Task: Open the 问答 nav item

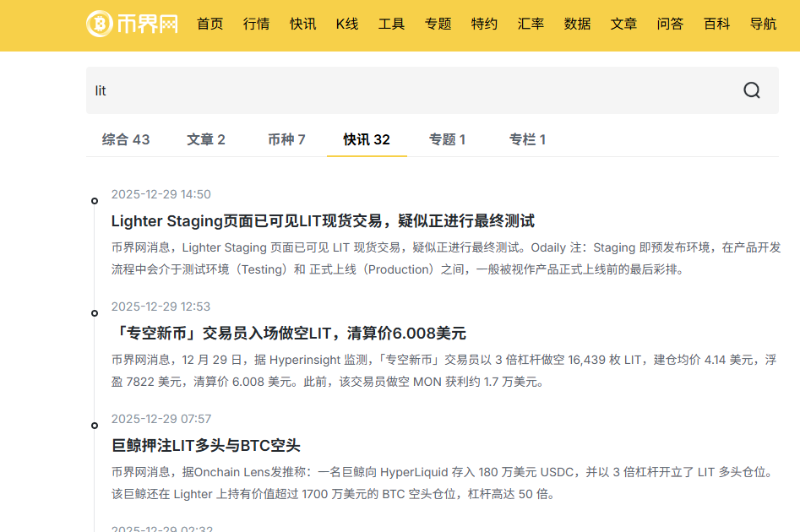Action: (670, 24)
